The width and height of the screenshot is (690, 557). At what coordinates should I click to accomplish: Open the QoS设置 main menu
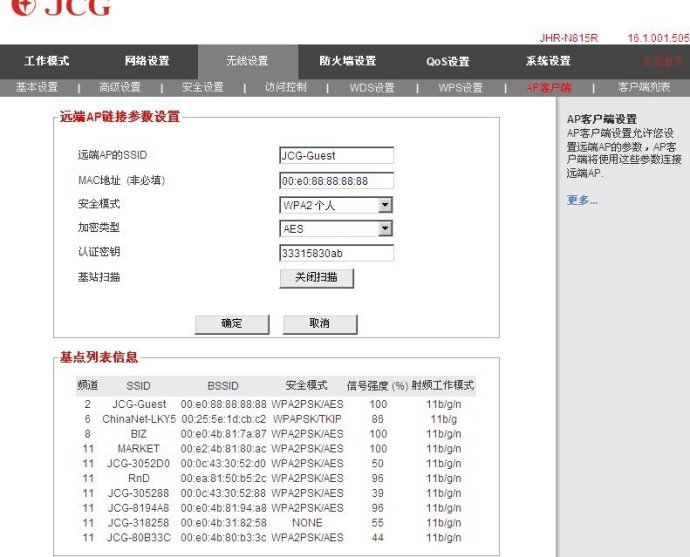[x=447, y=61]
